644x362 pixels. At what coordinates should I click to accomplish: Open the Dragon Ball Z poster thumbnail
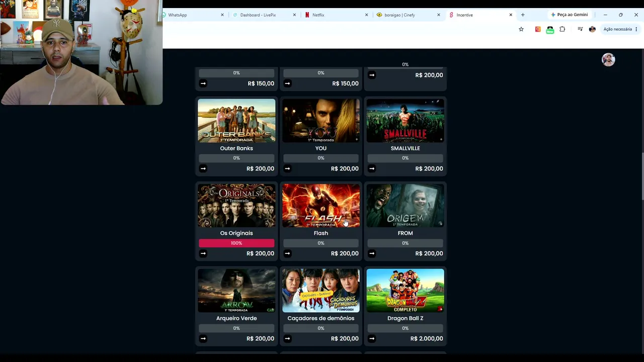pyautogui.click(x=405, y=291)
